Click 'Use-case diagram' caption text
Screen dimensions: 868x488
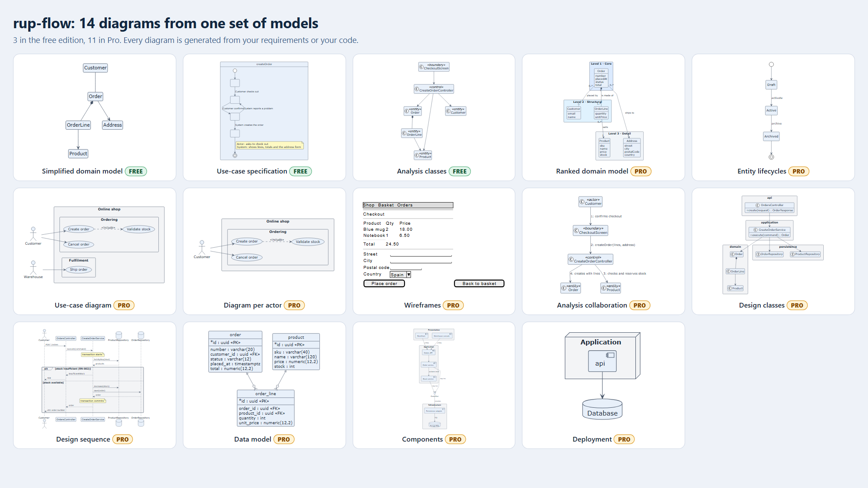(x=83, y=305)
